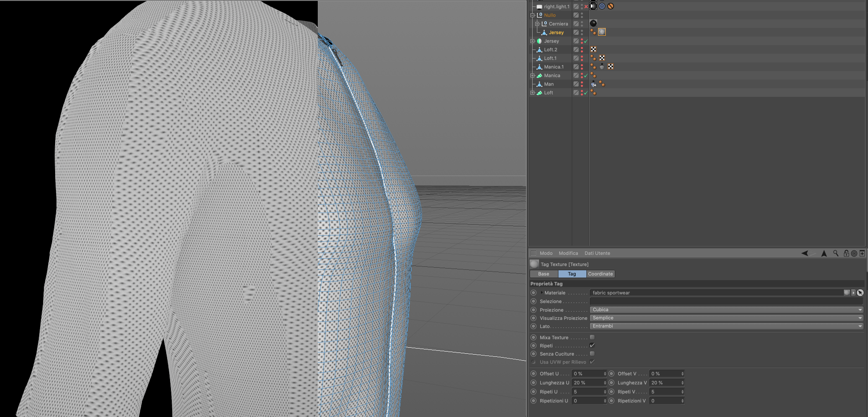Open the Visualizza Proiezione dropdown

727,318
